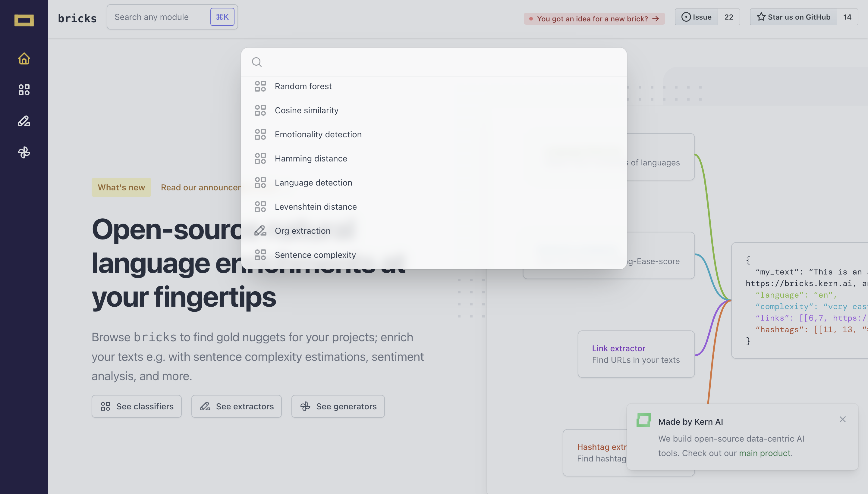Pick the Hamming distance module
868x494 pixels.
tap(311, 158)
